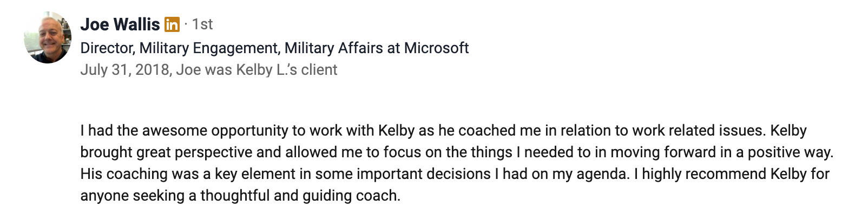Click the Kelby L.'s client text
Viewport: 868px width, 218px height.
287,70
